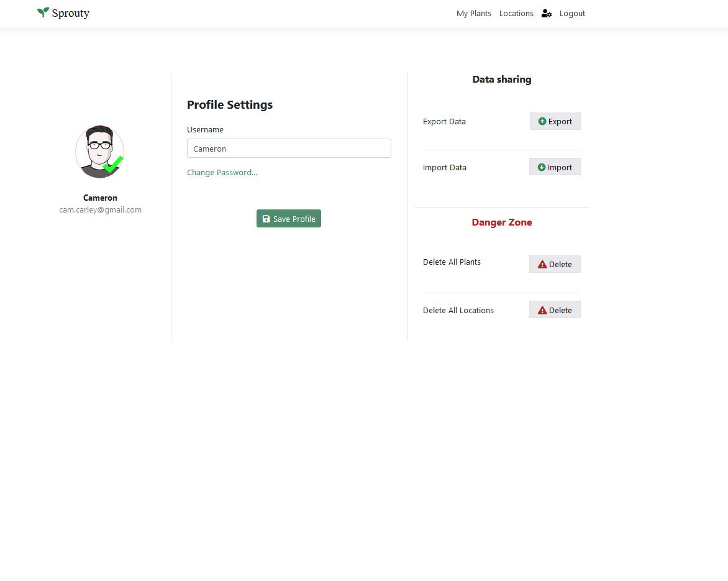
Task: Open the Change Password link
Action: coord(222,173)
